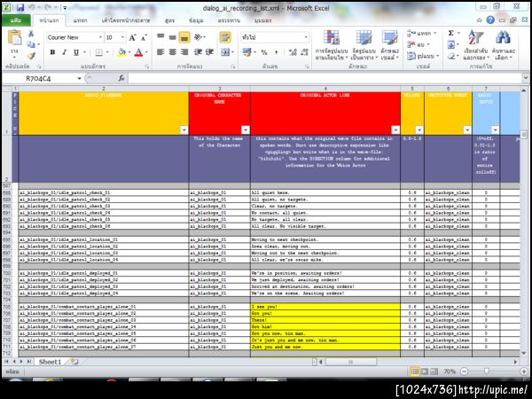Apply the percent style
Screen dimensions: 532x399
(264, 52)
